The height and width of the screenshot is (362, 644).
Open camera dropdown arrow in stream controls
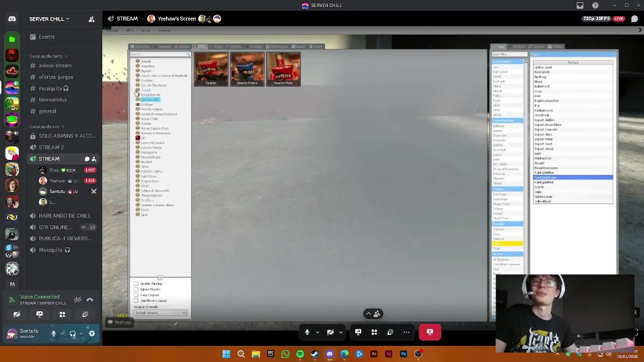coord(341,332)
